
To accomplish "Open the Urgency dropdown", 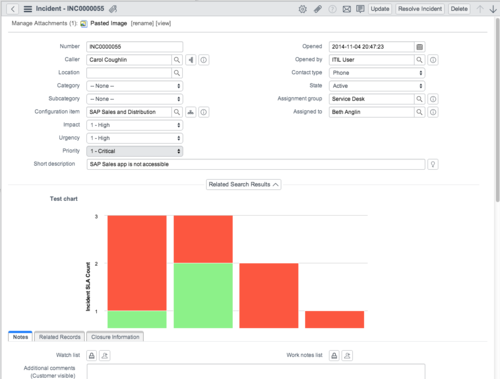I will pos(135,138).
